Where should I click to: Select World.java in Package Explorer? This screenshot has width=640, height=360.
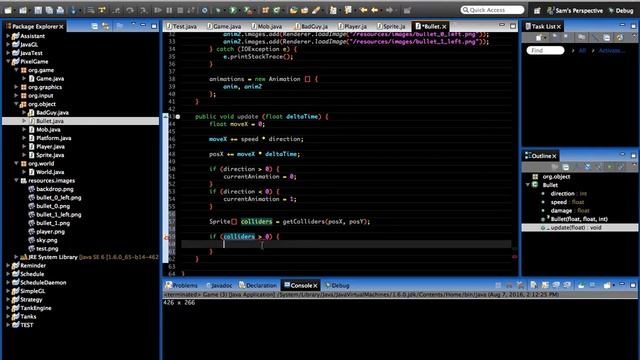[50, 172]
